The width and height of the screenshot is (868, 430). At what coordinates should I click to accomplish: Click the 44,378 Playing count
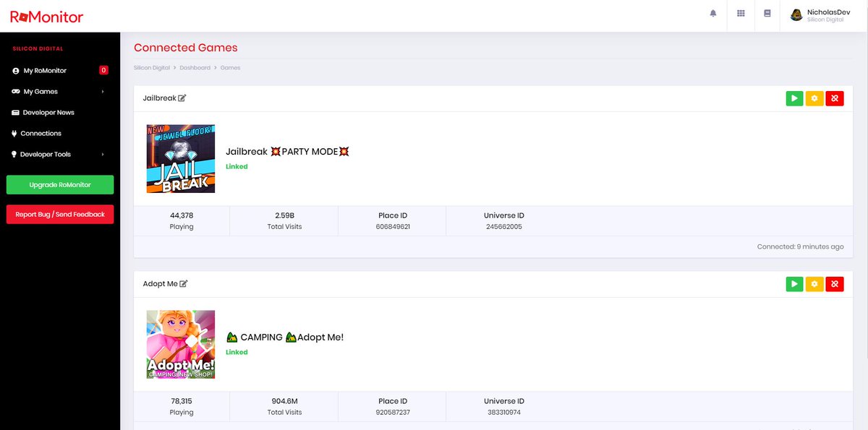tap(182, 215)
